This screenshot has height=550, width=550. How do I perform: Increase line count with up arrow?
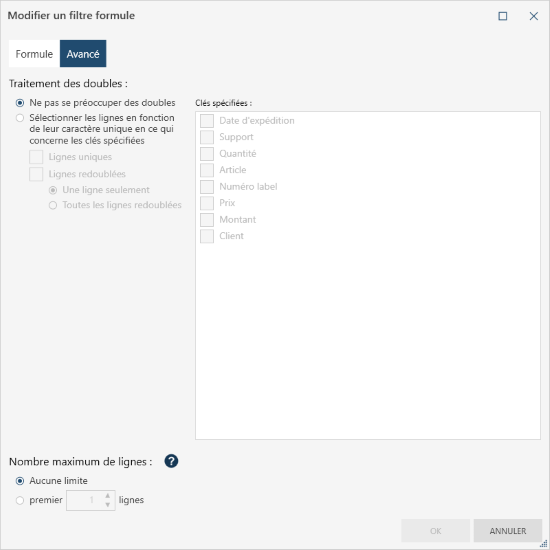click(x=108, y=495)
